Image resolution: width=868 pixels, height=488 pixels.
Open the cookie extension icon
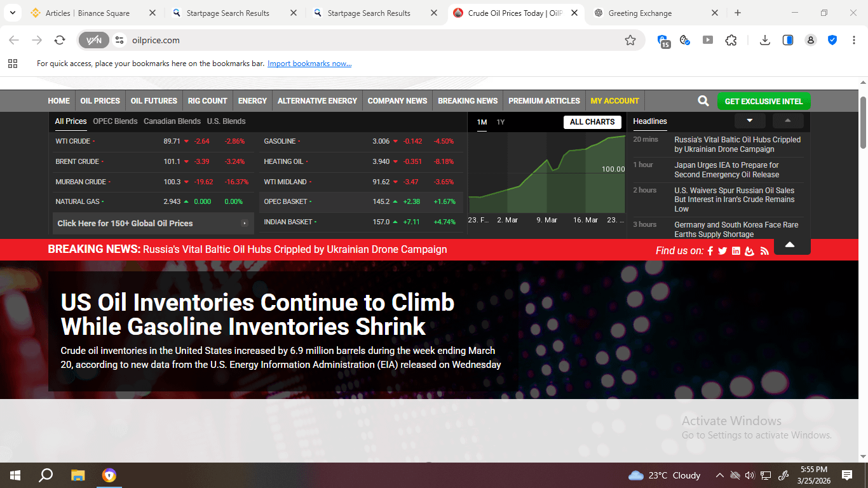click(x=685, y=40)
